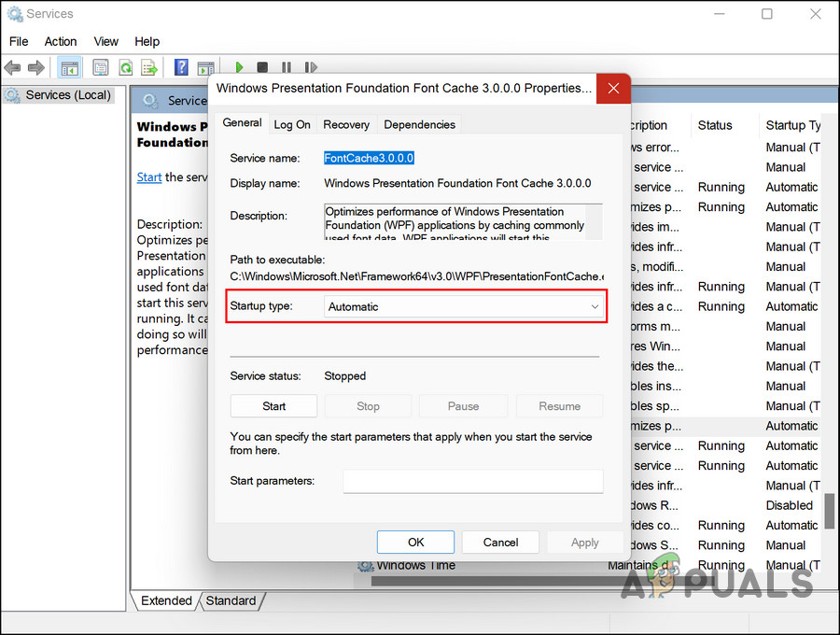Open the View menu

105,41
